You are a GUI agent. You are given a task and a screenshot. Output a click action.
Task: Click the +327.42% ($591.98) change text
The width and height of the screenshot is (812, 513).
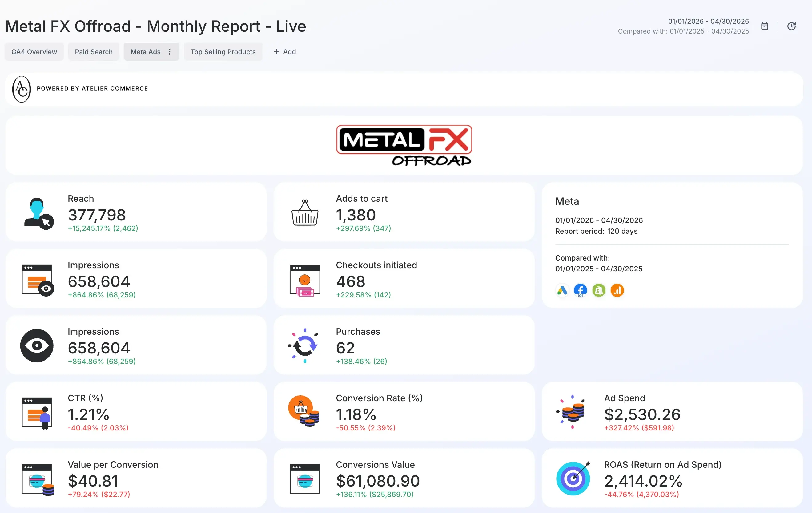click(639, 428)
